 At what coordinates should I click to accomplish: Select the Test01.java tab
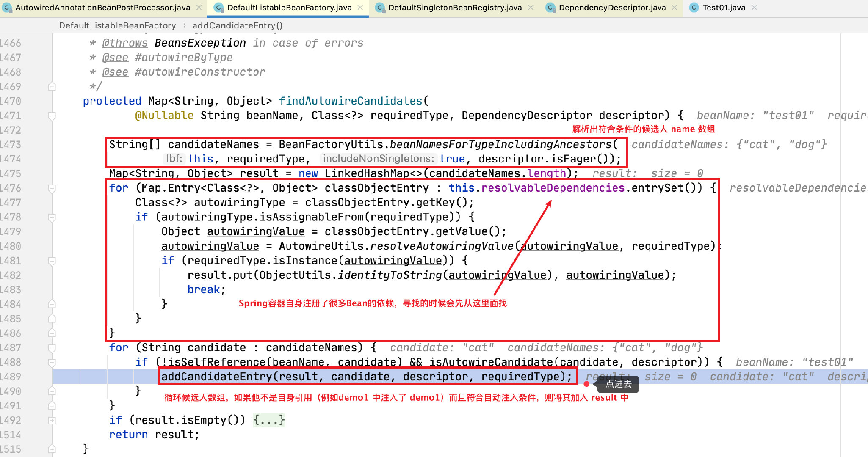tap(724, 8)
